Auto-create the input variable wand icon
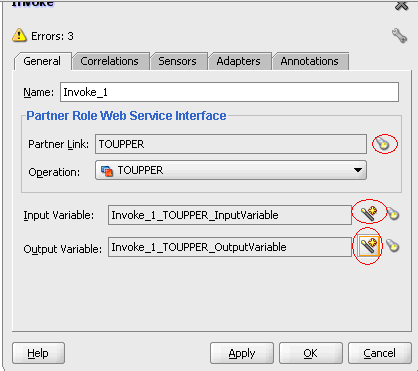This screenshot has height=371, width=418. tap(369, 213)
